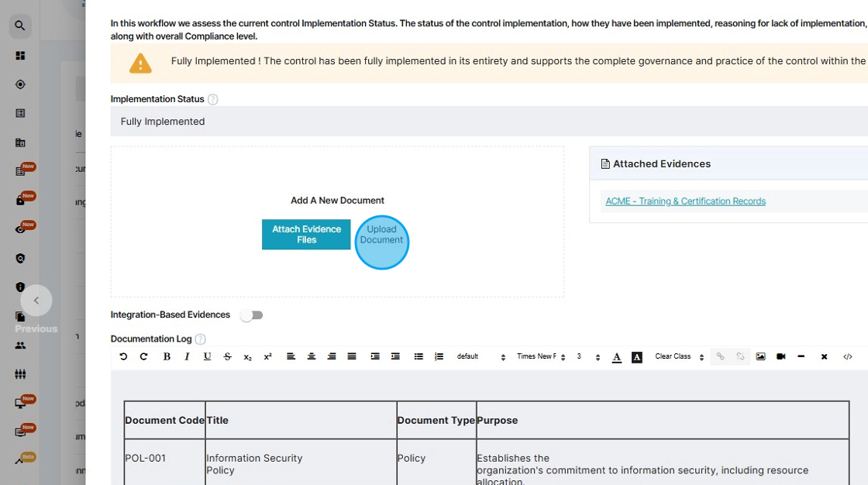Screen dimensions: 868x485
Task: Click the Attach Evidence Files button
Action: click(x=306, y=234)
